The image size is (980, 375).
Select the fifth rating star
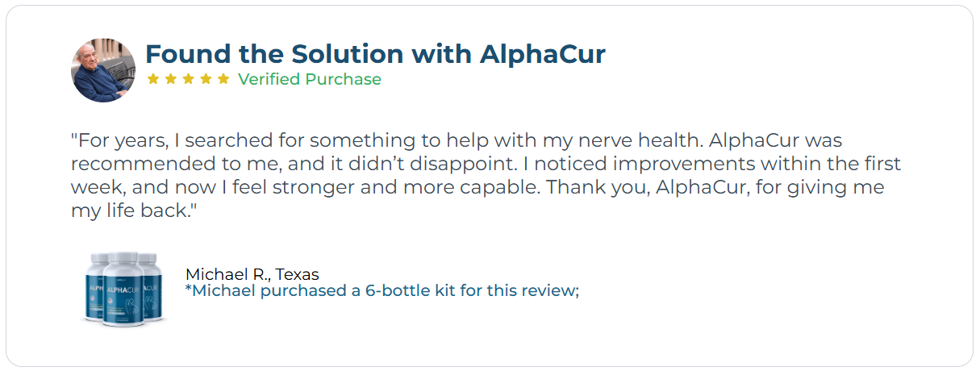coord(223,79)
